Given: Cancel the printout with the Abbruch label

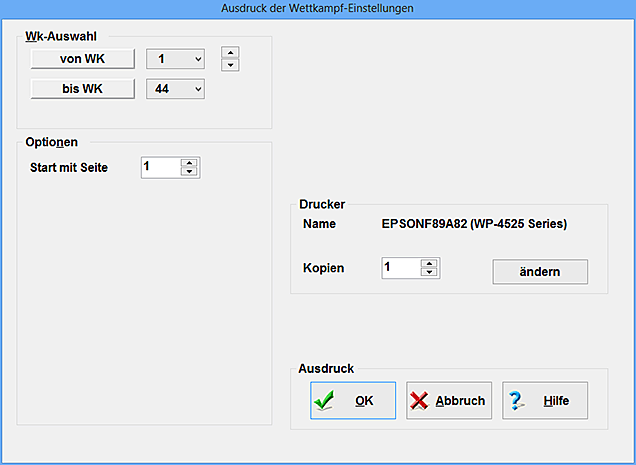Looking at the screenshot, I should click(460, 401).
